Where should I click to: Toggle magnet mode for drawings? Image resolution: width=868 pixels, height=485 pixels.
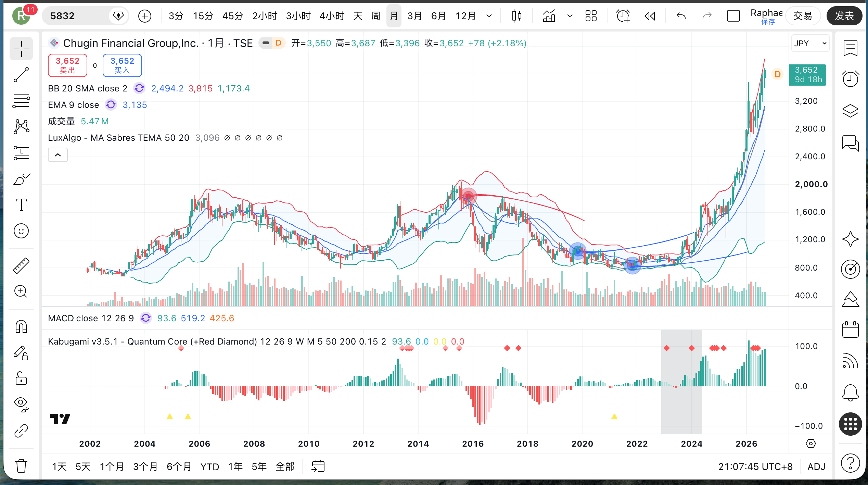21,326
